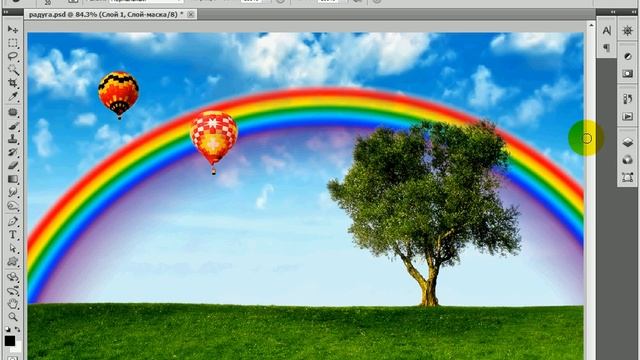
Task: Open the Adjustments panel
Action: 628,56
